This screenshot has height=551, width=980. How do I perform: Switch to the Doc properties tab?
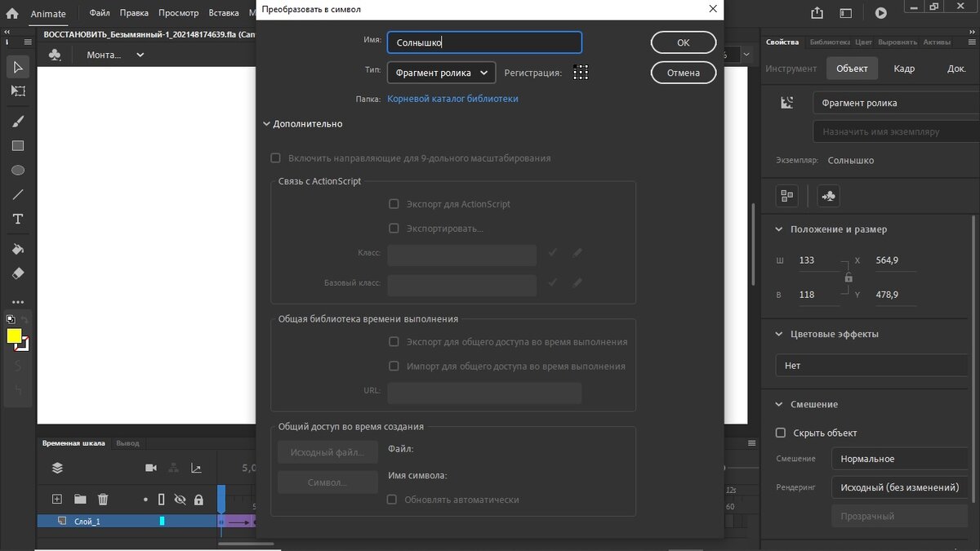click(x=956, y=69)
